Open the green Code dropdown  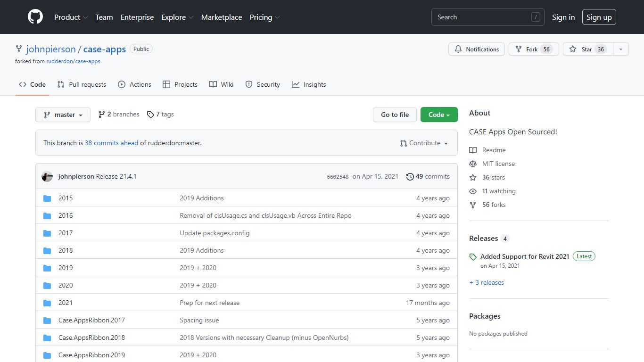click(x=439, y=115)
